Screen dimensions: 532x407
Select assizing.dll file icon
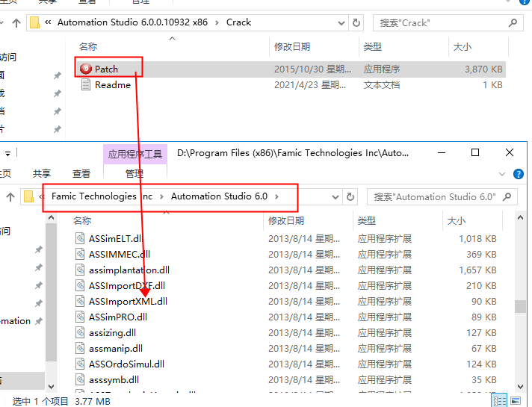coord(80,333)
